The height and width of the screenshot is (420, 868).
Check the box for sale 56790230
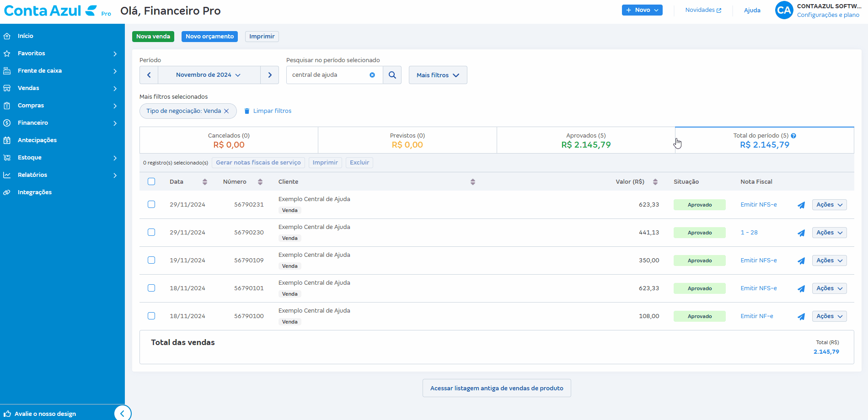[x=151, y=232]
